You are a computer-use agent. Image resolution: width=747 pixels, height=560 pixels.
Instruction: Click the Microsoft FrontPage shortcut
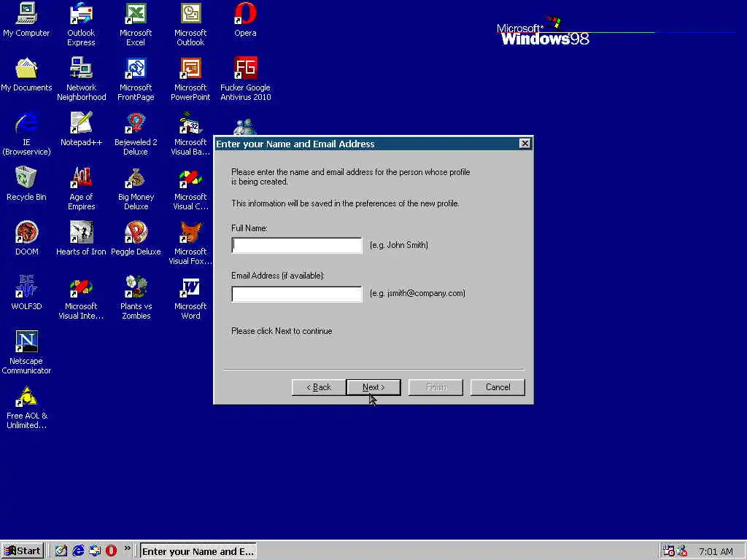[x=136, y=79]
